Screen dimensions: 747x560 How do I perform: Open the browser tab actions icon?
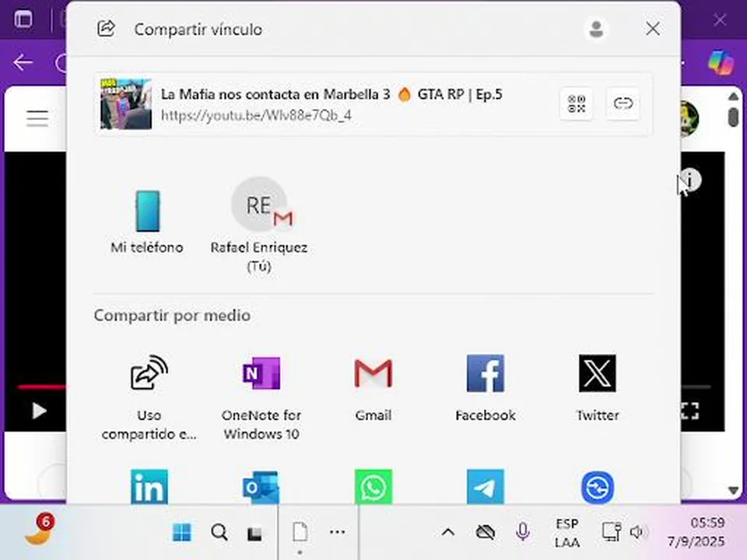pos(23,19)
